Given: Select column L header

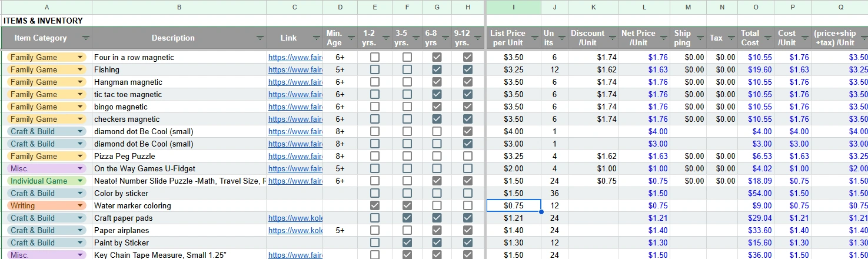Looking at the screenshot, I should [644, 7].
